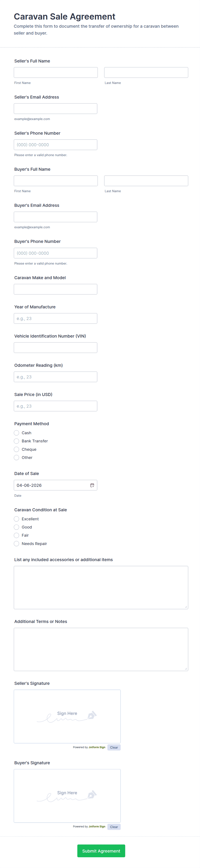Click the Buyer's Signature drawing area
Image resolution: width=200 pixels, height=868 pixels.
click(67, 796)
